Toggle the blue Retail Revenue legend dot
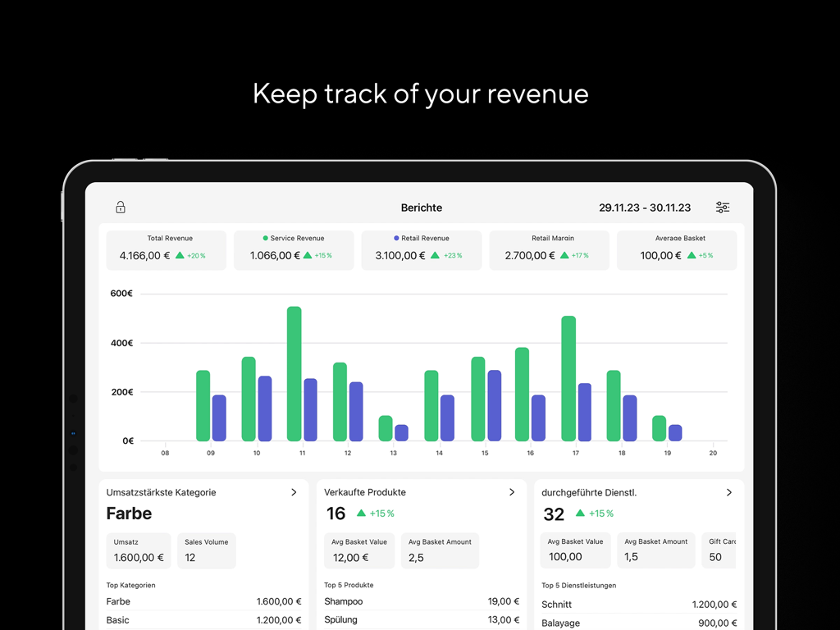 [395, 238]
